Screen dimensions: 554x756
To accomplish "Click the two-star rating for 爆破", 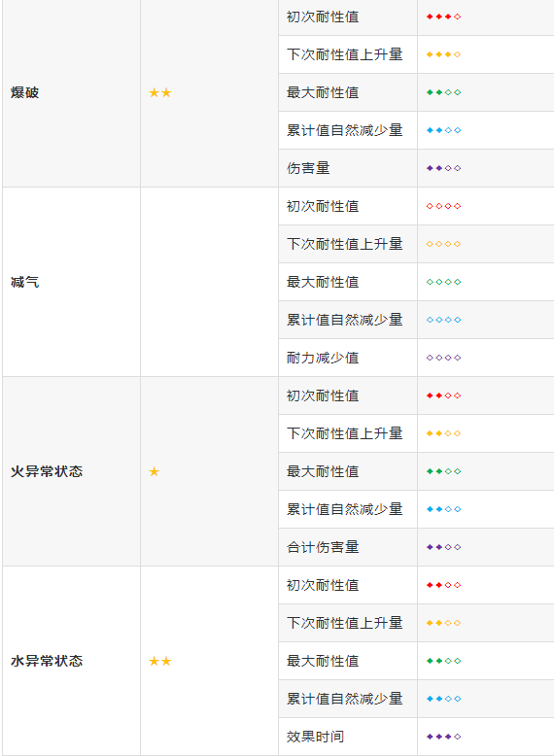I will click(160, 92).
